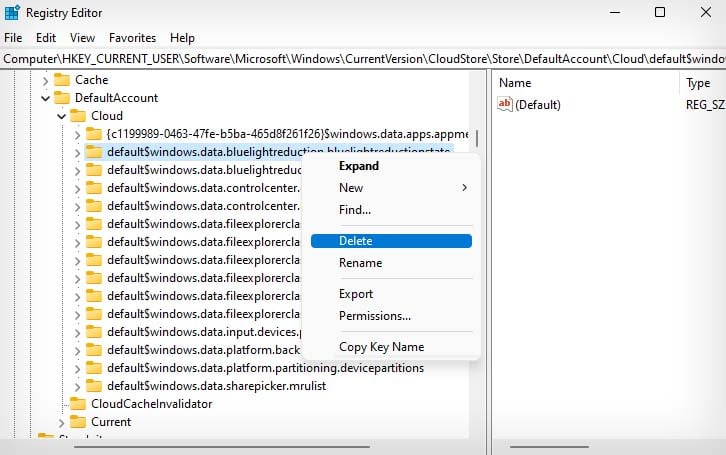Image resolution: width=726 pixels, height=455 pixels.
Task: Click the tree pane vertical scrollbar thumb
Action: point(476,138)
